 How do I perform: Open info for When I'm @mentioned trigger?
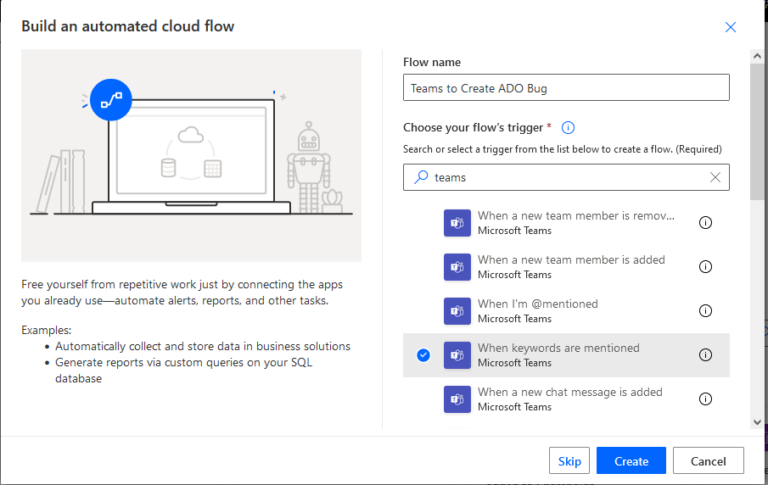(705, 311)
